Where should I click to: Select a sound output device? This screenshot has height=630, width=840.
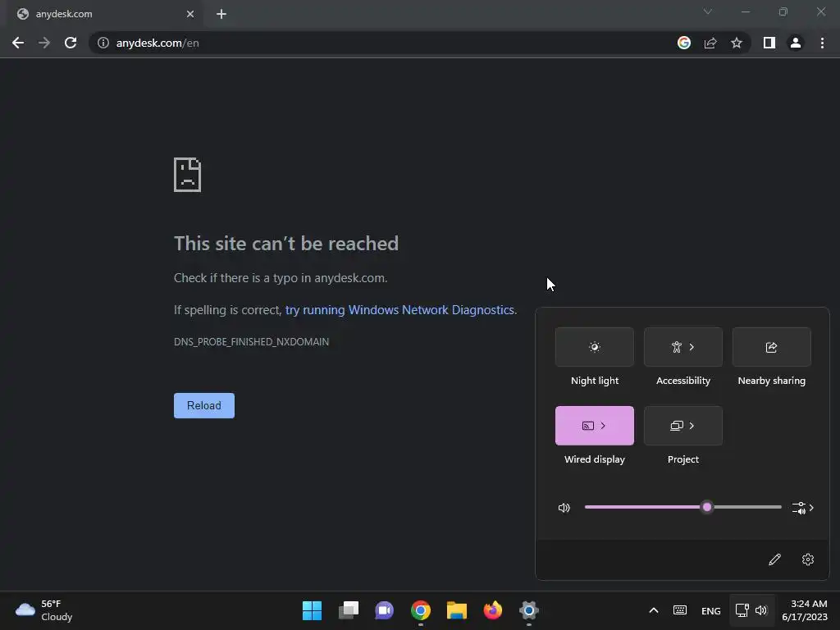point(803,507)
